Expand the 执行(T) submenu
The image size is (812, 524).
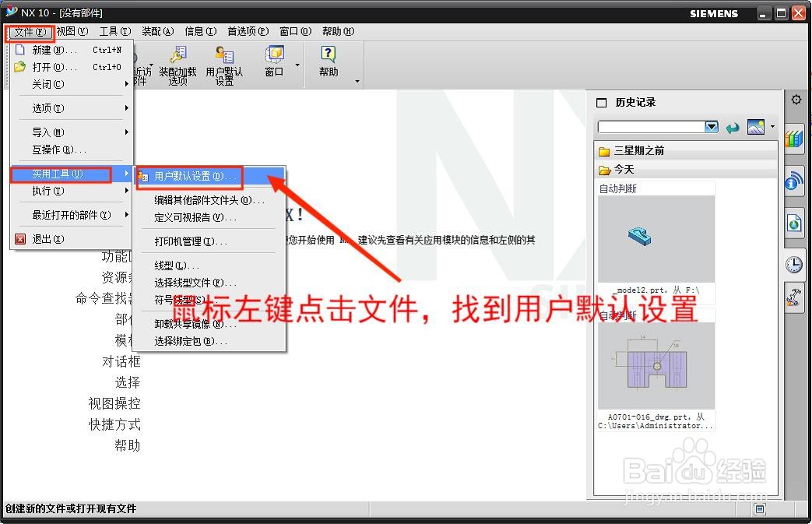(x=72, y=191)
